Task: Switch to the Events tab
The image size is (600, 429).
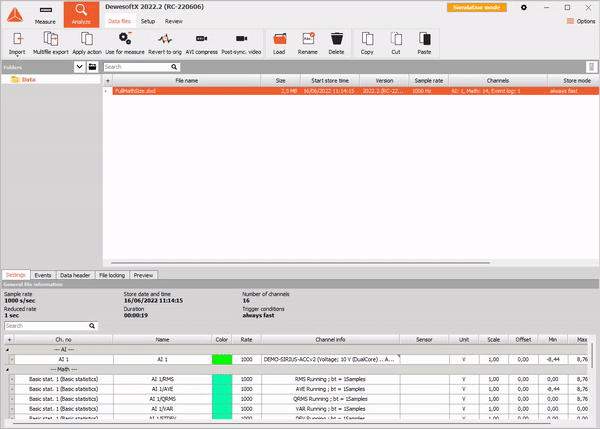Action: [43, 275]
